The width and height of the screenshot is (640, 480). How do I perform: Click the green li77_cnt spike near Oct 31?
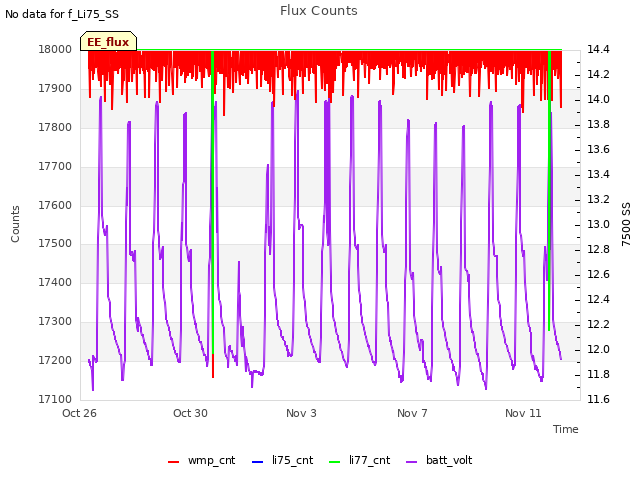point(213,204)
